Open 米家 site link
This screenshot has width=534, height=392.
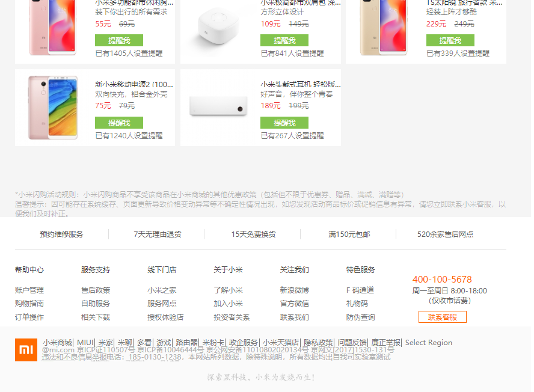[x=106, y=342]
